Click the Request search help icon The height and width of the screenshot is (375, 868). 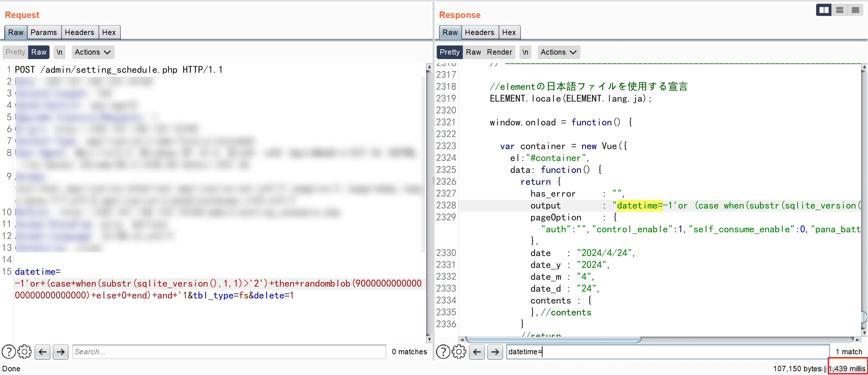[8, 352]
